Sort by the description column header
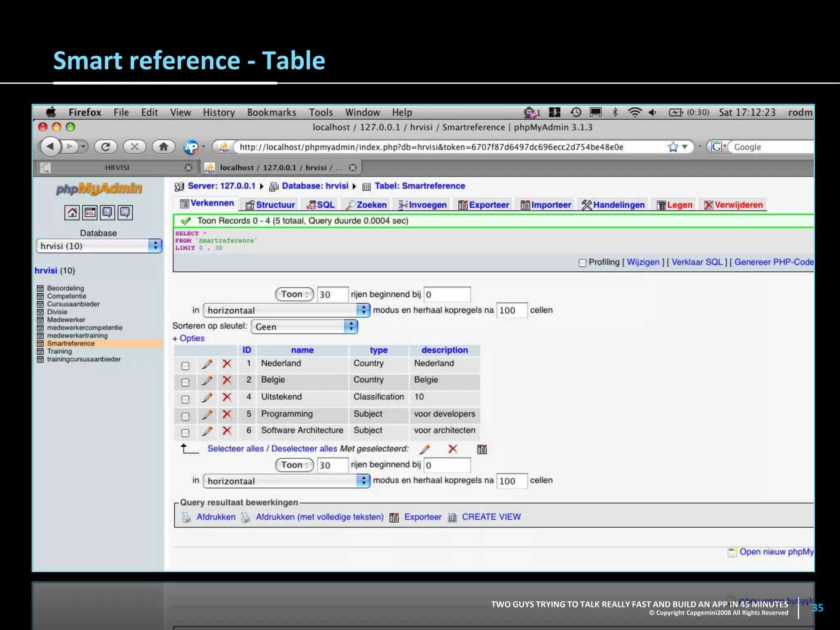This screenshot has width=840, height=630. 445,350
